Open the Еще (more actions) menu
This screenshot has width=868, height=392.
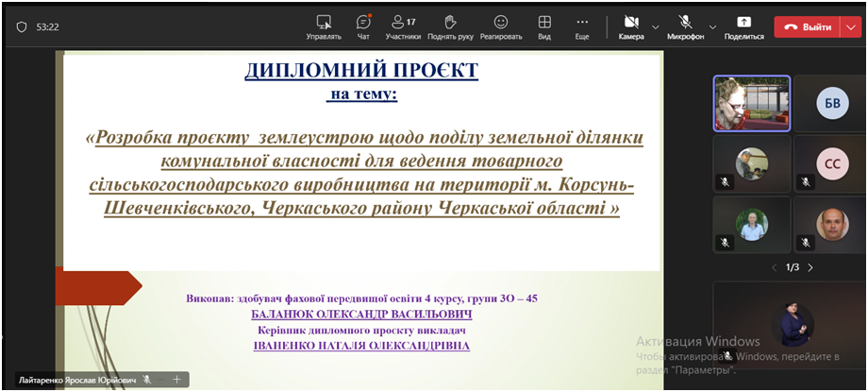tap(582, 26)
